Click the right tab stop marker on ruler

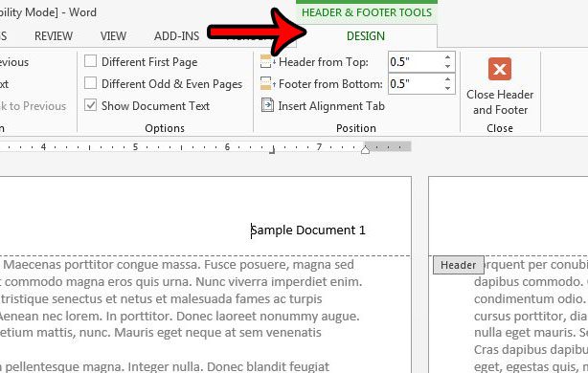coord(272,150)
